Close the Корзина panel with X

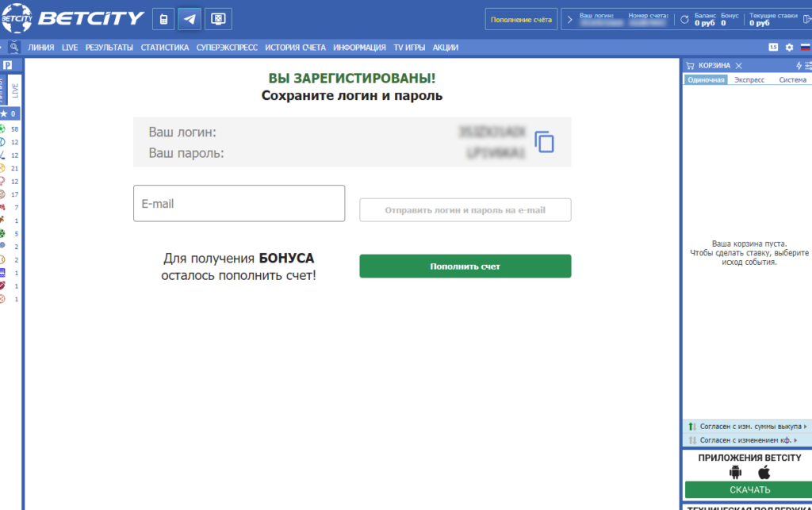point(739,66)
